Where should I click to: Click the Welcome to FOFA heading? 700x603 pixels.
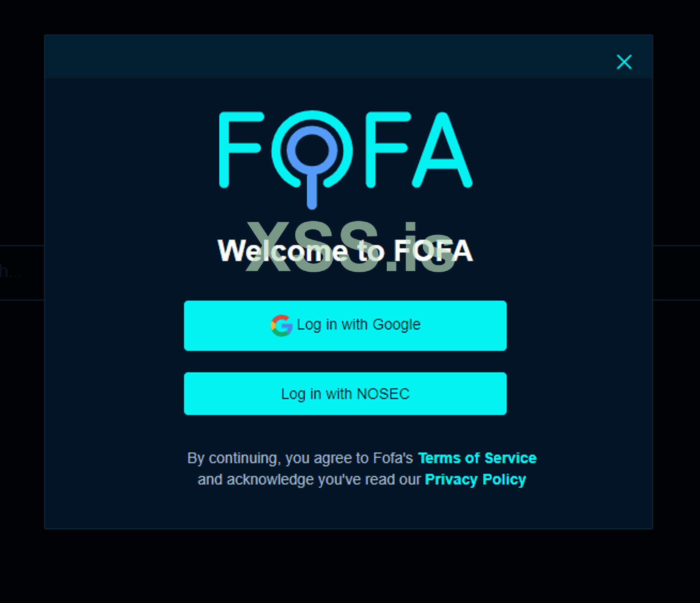click(345, 250)
